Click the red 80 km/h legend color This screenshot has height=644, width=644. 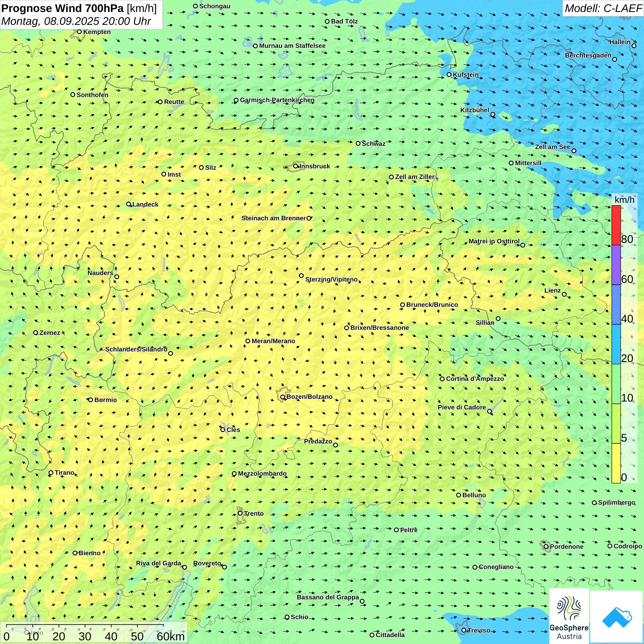616,225
